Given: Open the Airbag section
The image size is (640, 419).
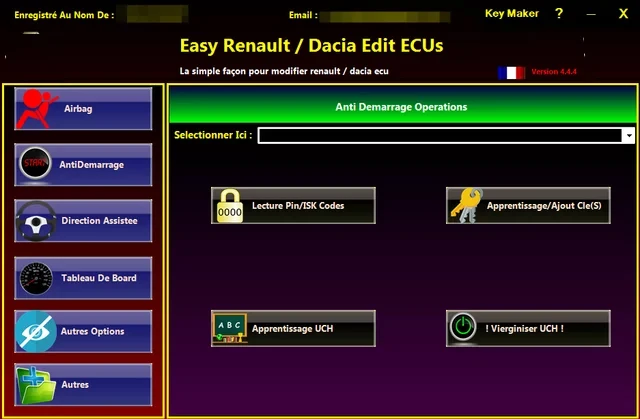Looking at the screenshot, I should click(83, 109).
